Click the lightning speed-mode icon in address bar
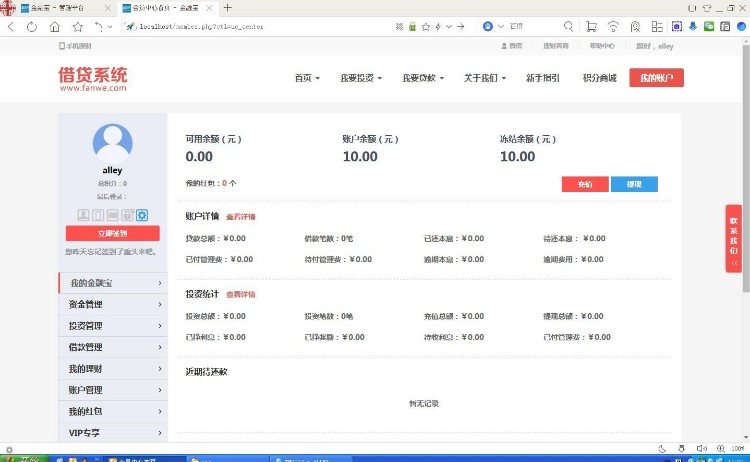This screenshot has height=462, width=750. [438, 27]
